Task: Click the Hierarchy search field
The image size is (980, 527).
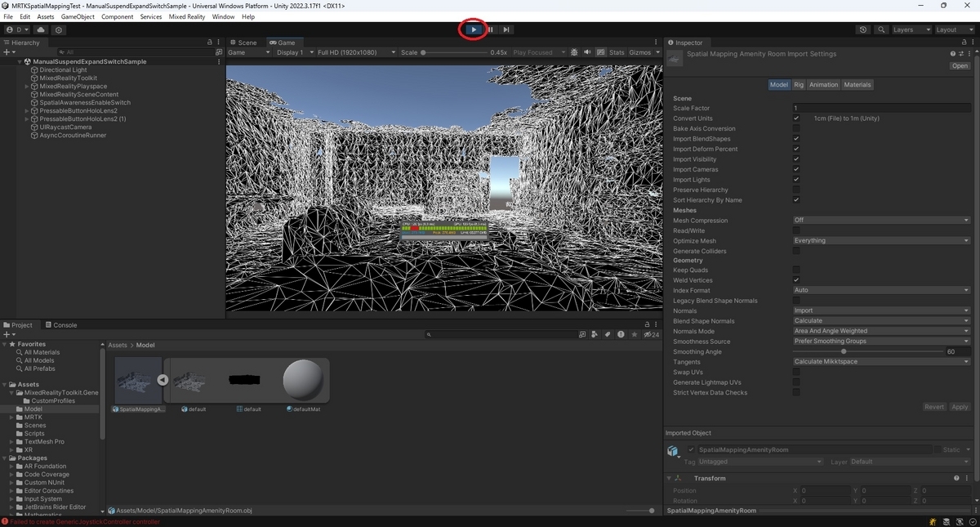Action: (x=135, y=52)
